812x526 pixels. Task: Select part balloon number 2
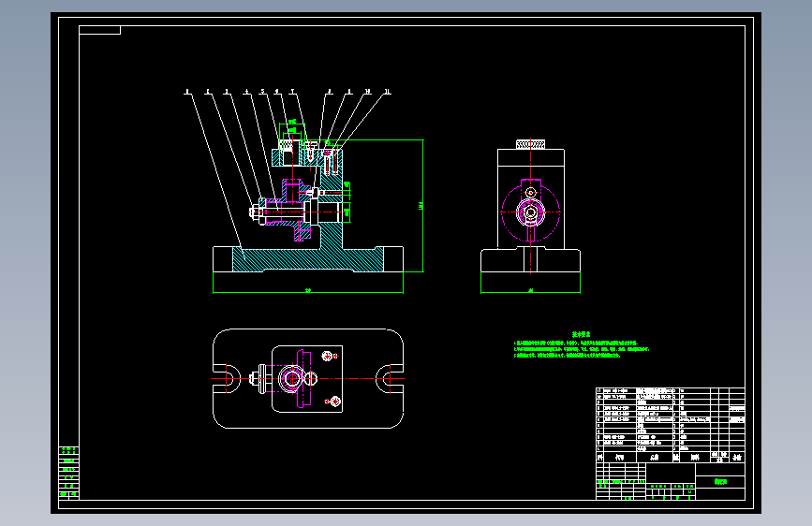(x=208, y=92)
